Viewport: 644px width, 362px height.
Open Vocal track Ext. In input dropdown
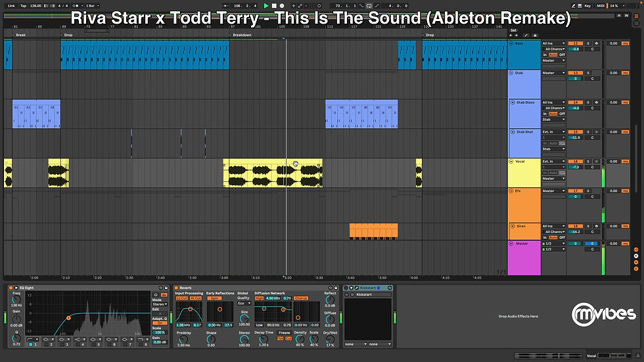click(553, 162)
